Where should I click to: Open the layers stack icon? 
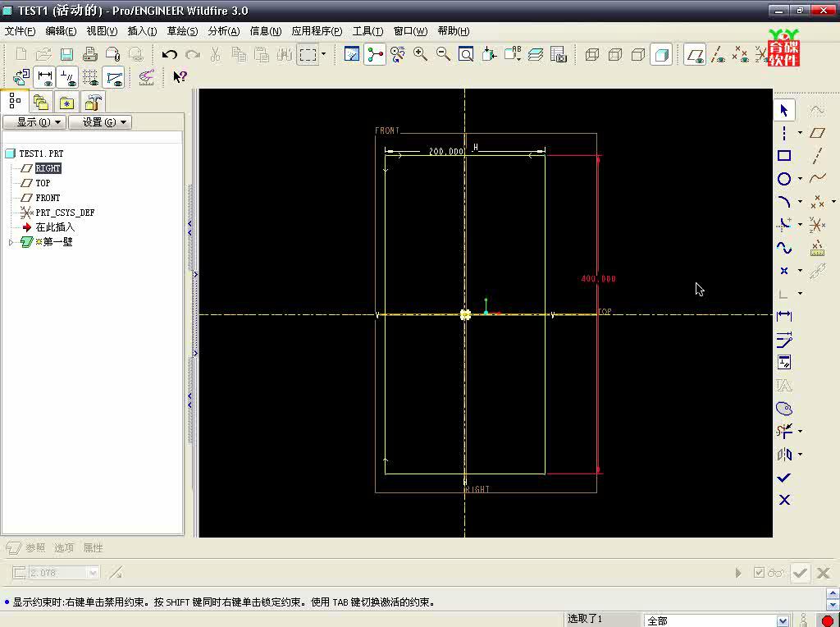coord(535,54)
